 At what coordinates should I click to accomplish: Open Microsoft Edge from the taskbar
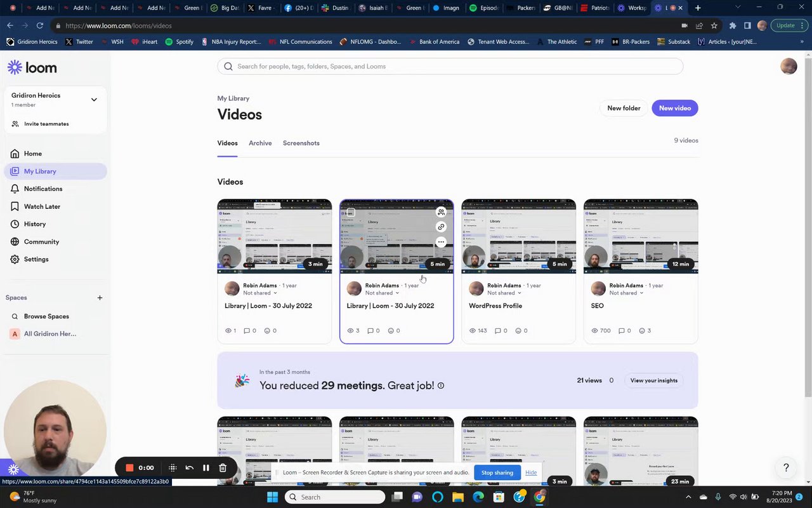click(x=478, y=497)
